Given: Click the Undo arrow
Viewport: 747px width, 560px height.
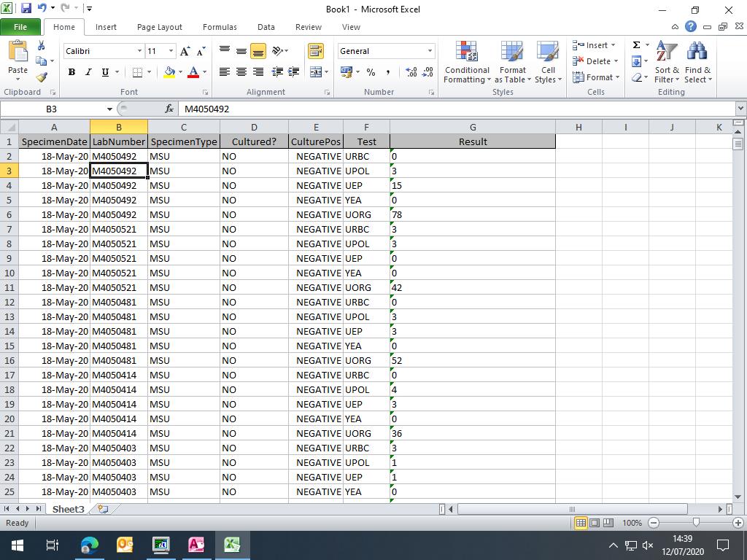Looking at the screenshot, I should (x=42, y=8).
